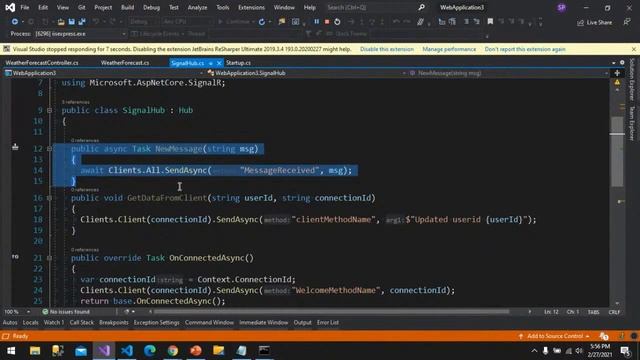This screenshot has width=640, height=360.
Task: Click the split editor plus icon
Action: 617,73
